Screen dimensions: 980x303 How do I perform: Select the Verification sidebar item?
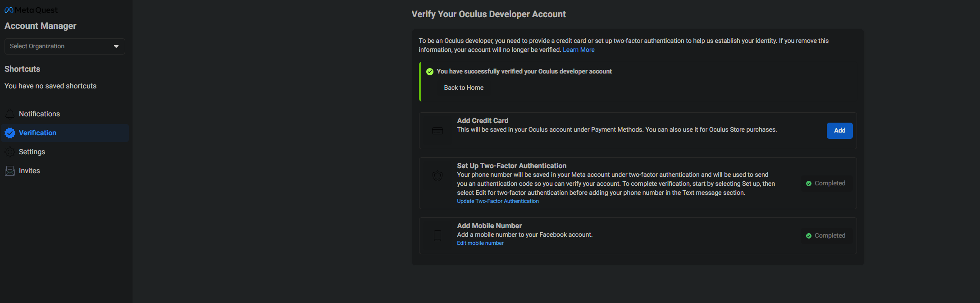pos(65,133)
